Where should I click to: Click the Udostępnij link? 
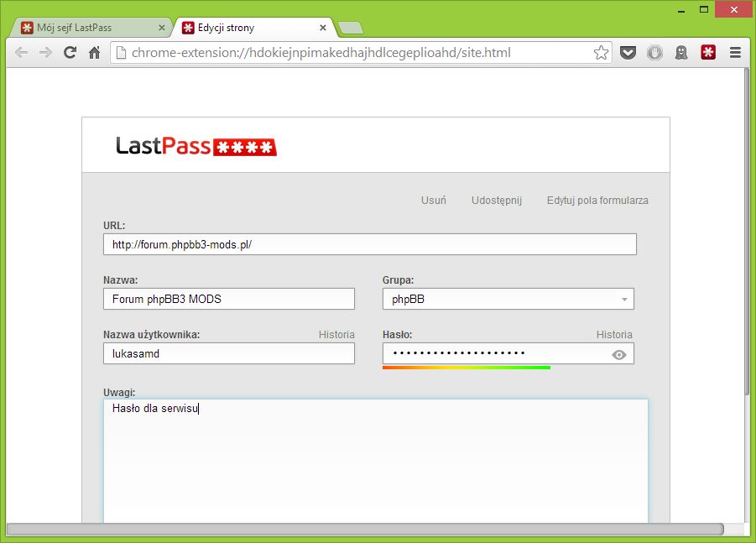click(x=497, y=200)
